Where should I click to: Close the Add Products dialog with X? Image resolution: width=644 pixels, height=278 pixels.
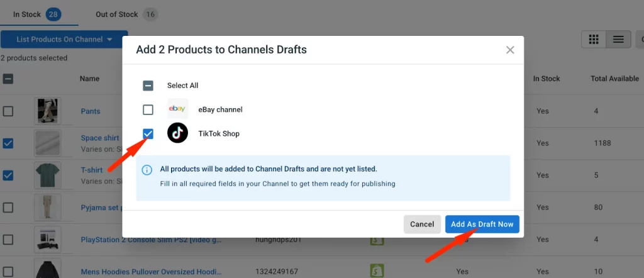[510, 50]
